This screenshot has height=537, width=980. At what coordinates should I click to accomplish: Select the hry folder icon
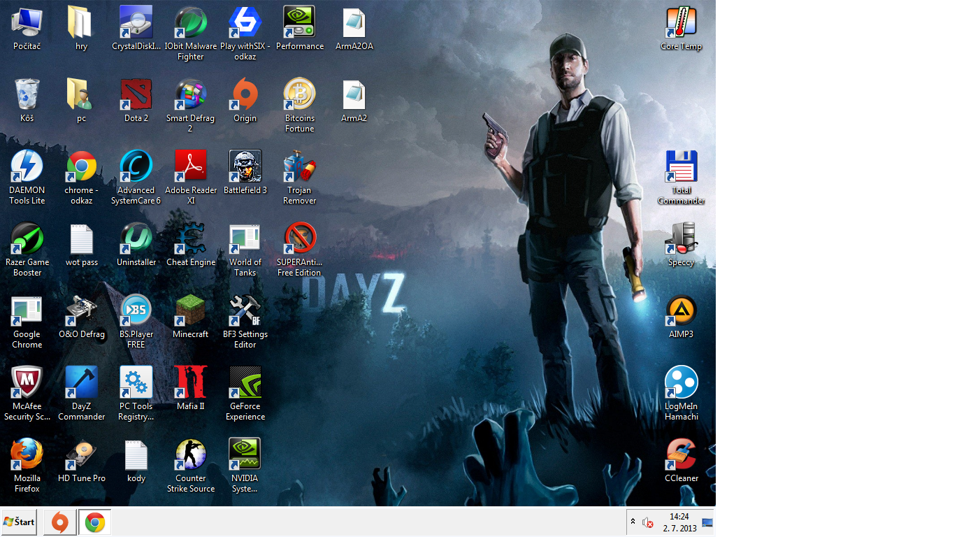(x=81, y=29)
